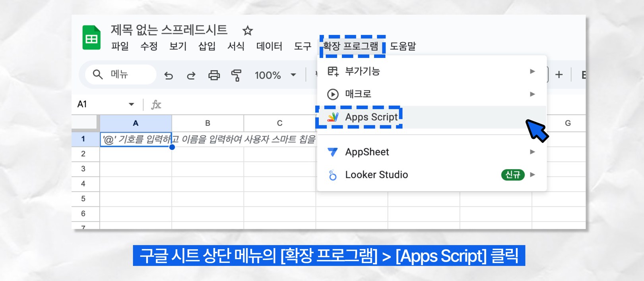The height and width of the screenshot is (281, 644).
Task: Click the spreadsheet title 제목 없는 스프레드시트
Action: pyautogui.click(x=169, y=30)
